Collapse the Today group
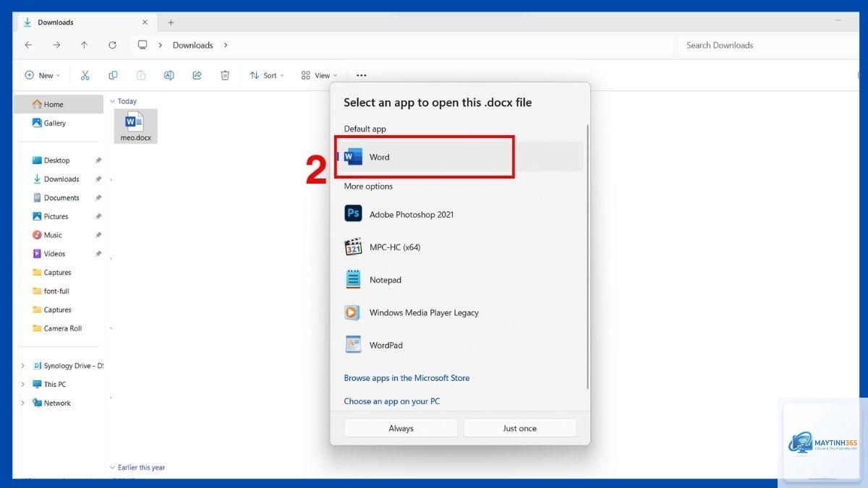868x488 pixels. 112,101
